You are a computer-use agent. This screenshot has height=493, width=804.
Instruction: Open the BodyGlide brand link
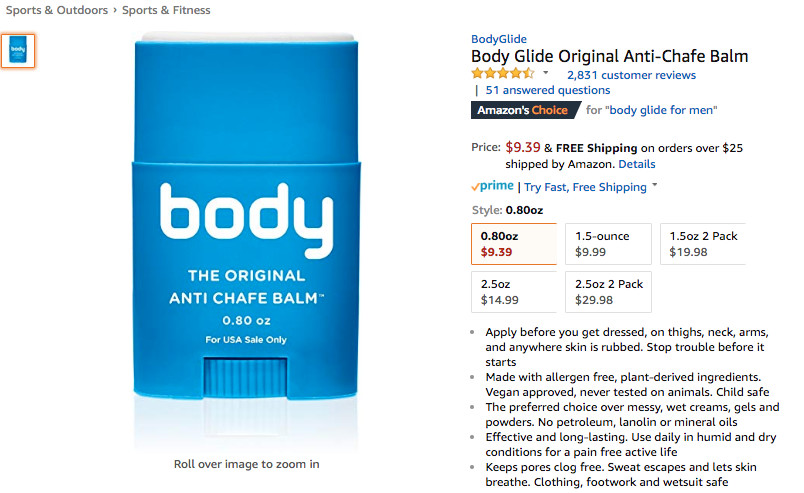pos(499,40)
